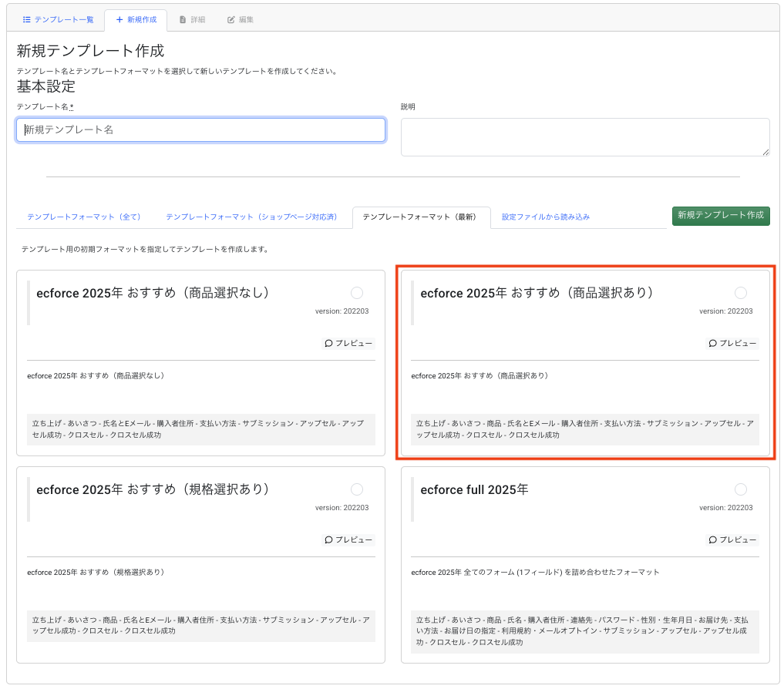Preview the 規格選択あり template
Viewport: 784px width, 689px height.
point(348,540)
